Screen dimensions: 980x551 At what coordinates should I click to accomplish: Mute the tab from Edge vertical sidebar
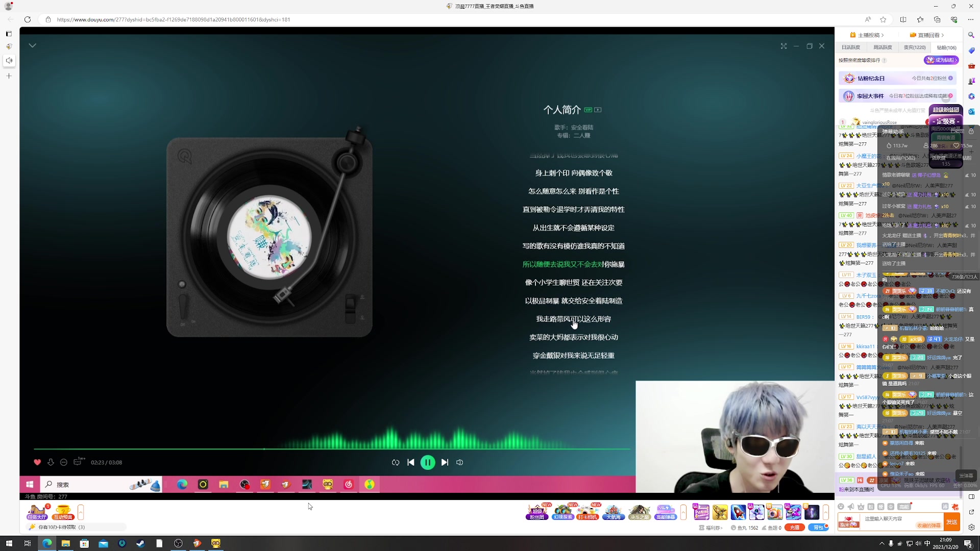(x=9, y=61)
